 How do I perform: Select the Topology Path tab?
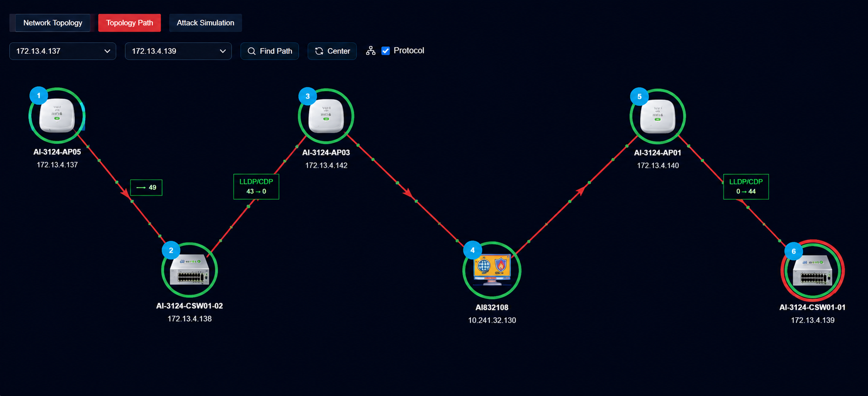130,23
